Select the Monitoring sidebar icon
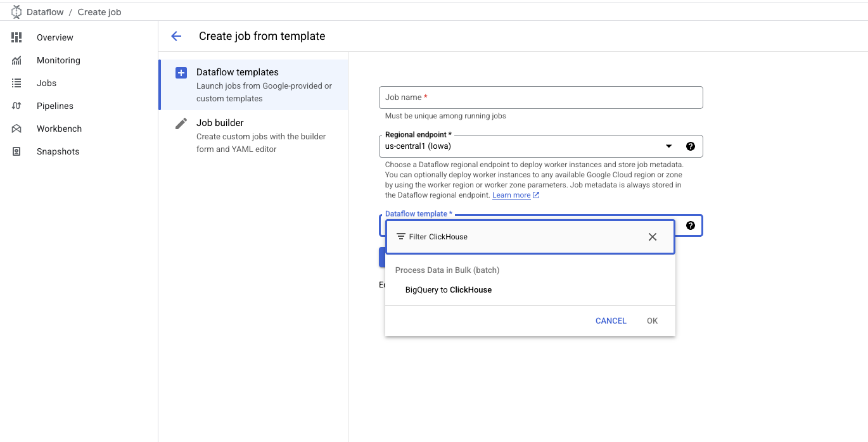This screenshot has height=442, width=868. coord(16,60)
